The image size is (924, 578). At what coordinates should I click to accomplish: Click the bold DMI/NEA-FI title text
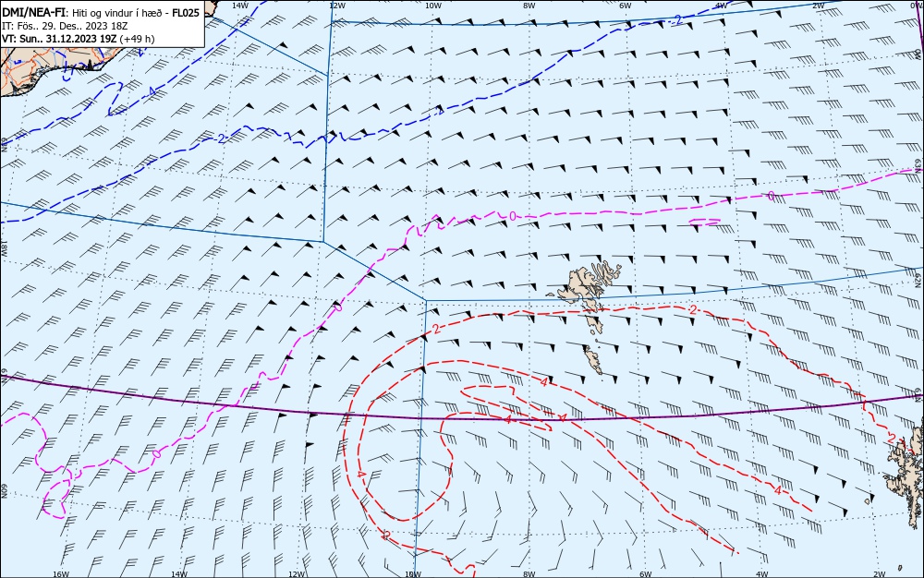[x=33, y=12]
